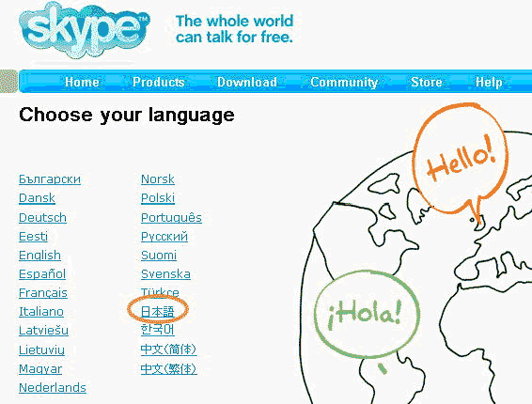Screen dimensions: 532x404
Task: Select the Deutsch language link
Action: [42, 217]
